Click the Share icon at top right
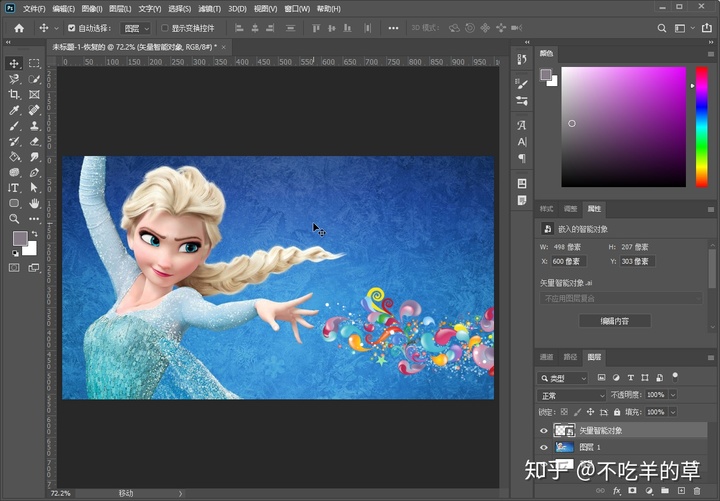720x501 pixels. 707,28
